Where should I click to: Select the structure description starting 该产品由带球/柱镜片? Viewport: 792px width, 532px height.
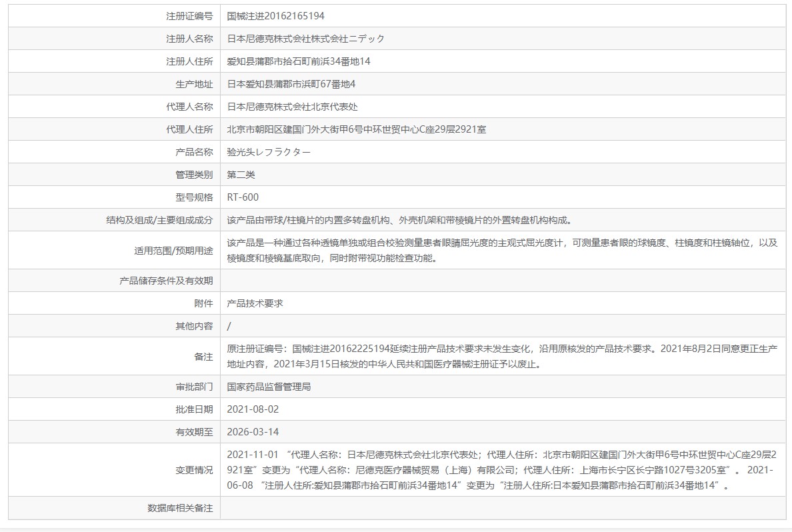click(x=399, y=221)
